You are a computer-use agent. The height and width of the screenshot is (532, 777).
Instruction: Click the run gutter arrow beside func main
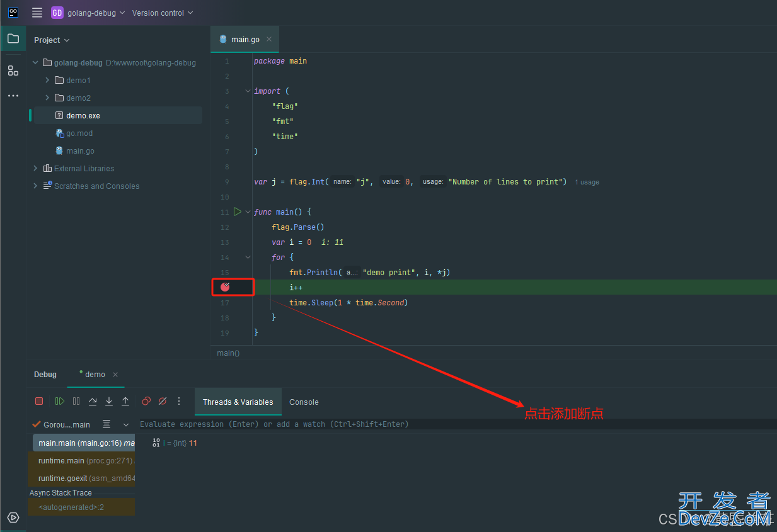tap(238, 212)
